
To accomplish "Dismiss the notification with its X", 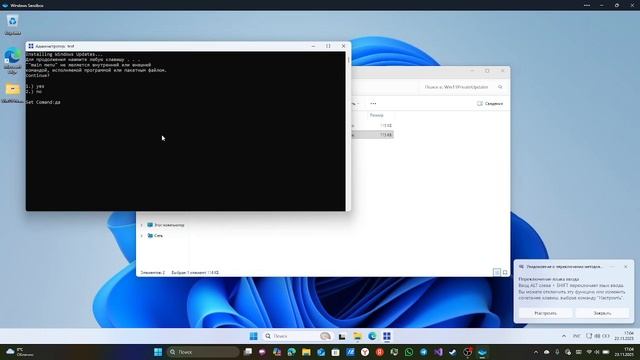I will [x=626, y=267].
